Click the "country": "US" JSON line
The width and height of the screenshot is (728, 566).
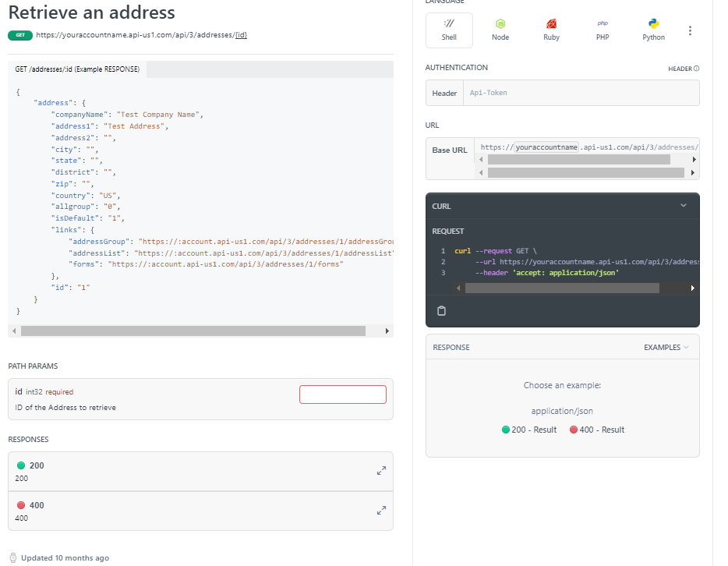point(86,196)
